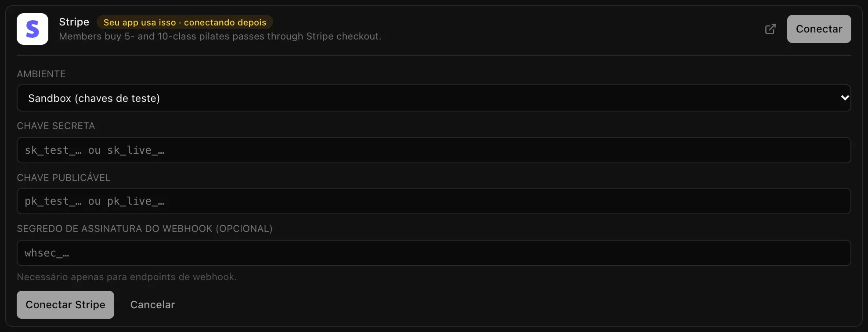
Task: Click the 'Necessário apenas para endpoints' helper text
Action: (x=127, y=277)
